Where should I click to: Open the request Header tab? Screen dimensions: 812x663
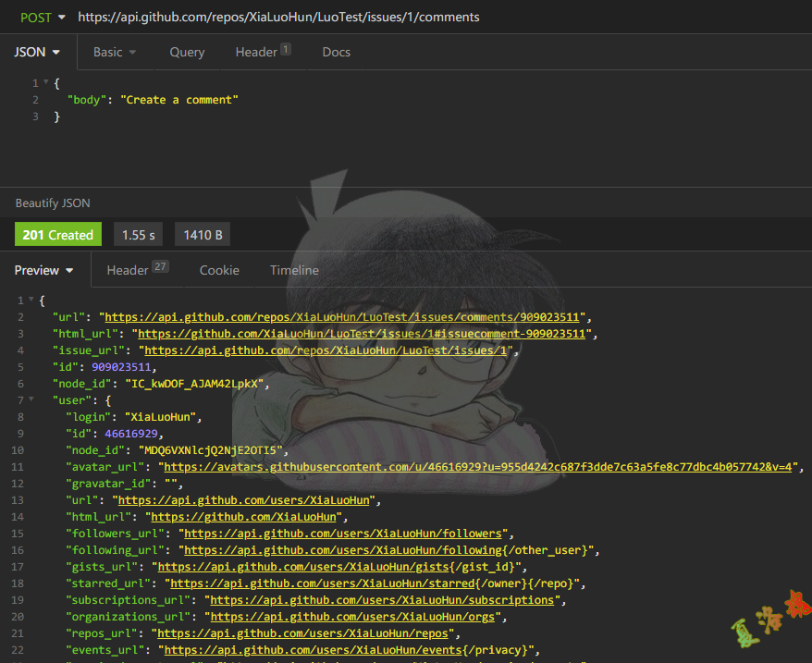pyautogui.click(x=262, y=52)
